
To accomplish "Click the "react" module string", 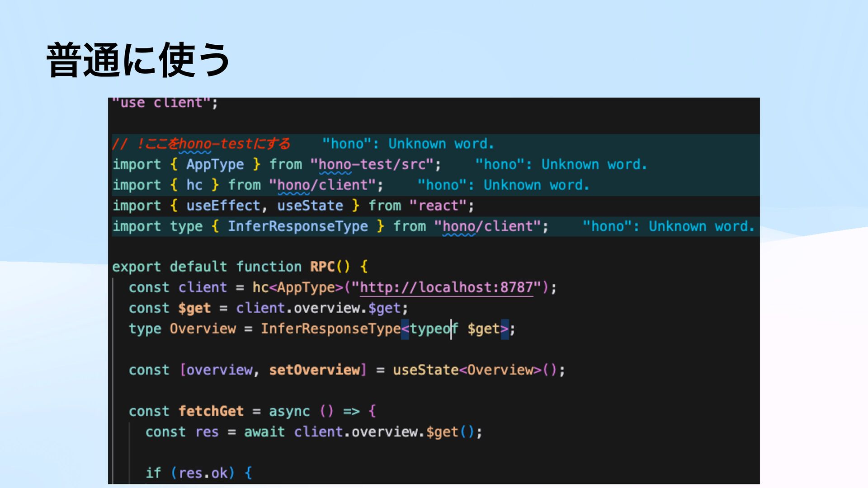I will 438,206.
